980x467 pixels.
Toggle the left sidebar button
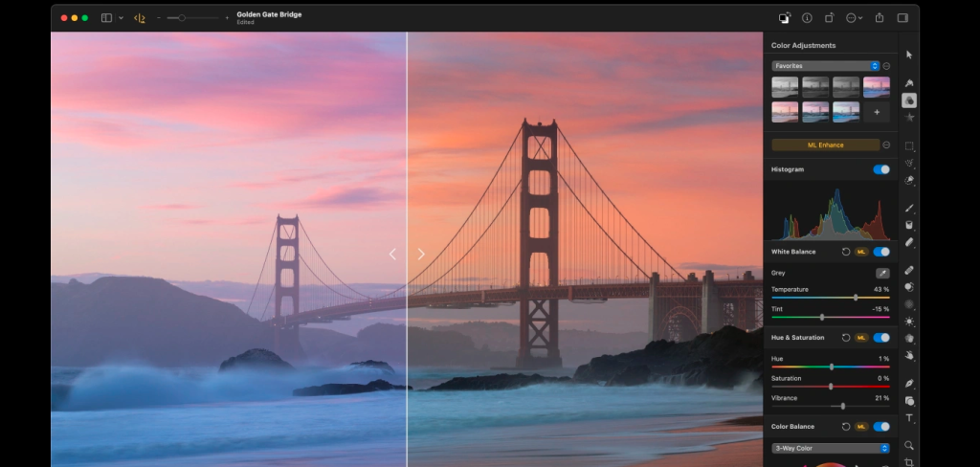pos(107,18)
